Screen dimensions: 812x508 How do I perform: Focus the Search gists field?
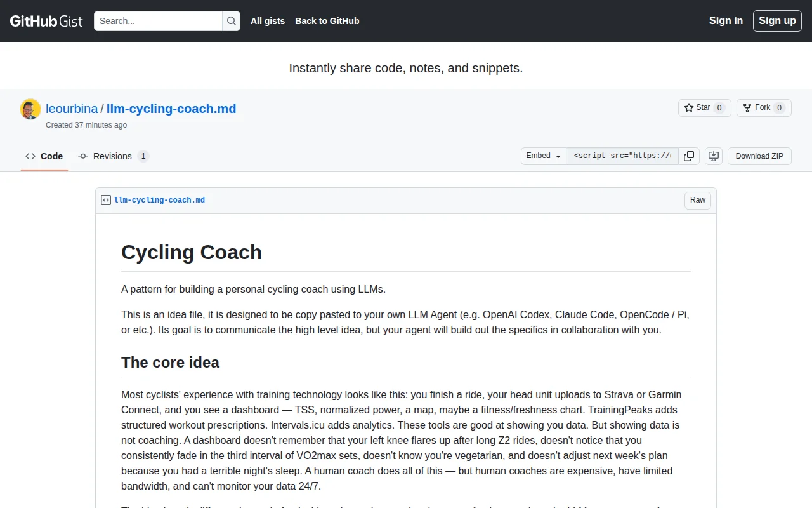coord(158,21)
